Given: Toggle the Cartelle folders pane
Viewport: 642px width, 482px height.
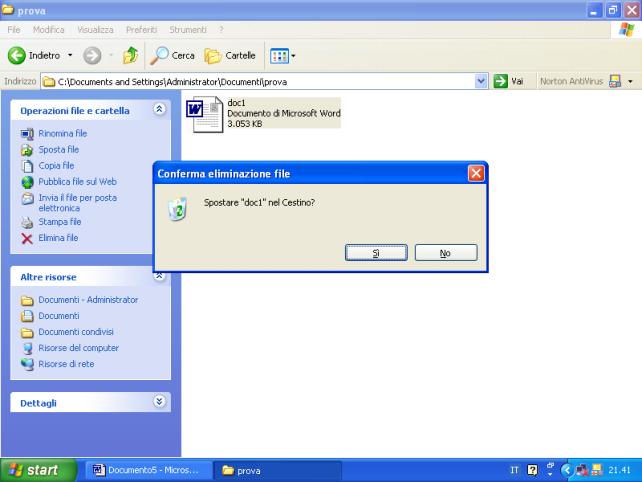Looking at the screenshot, I should pyautogui.click(x=230, y=55).
